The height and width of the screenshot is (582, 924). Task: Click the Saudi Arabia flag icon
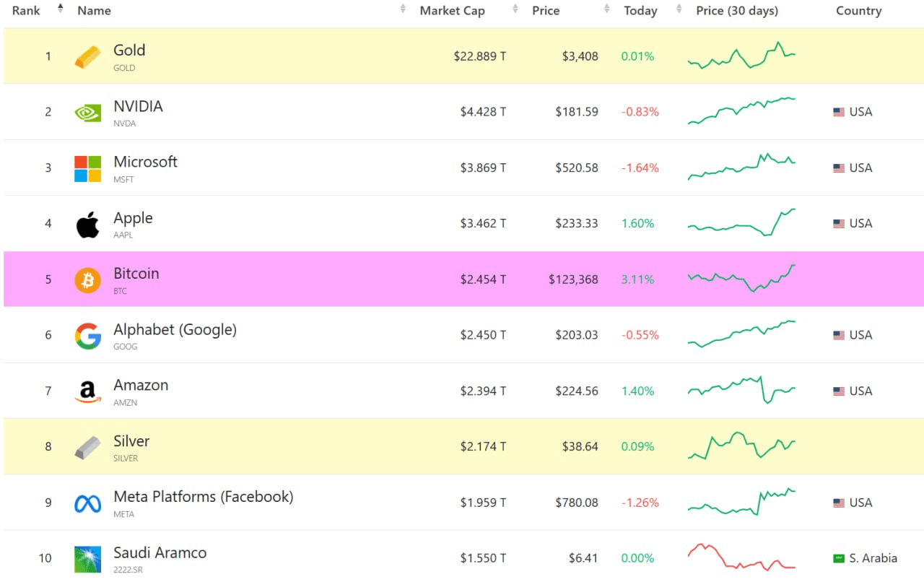pyautogui.click(x=839, y=558)
